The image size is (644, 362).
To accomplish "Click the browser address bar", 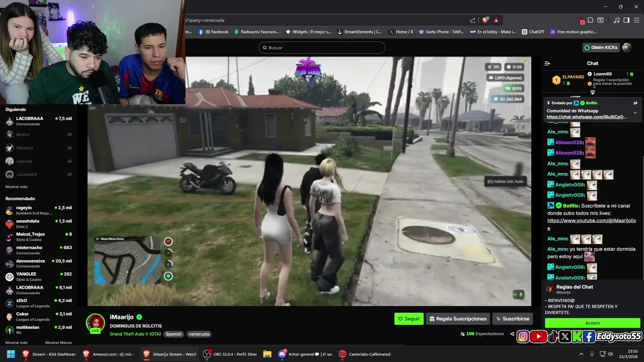I will [x=327, y=20].
